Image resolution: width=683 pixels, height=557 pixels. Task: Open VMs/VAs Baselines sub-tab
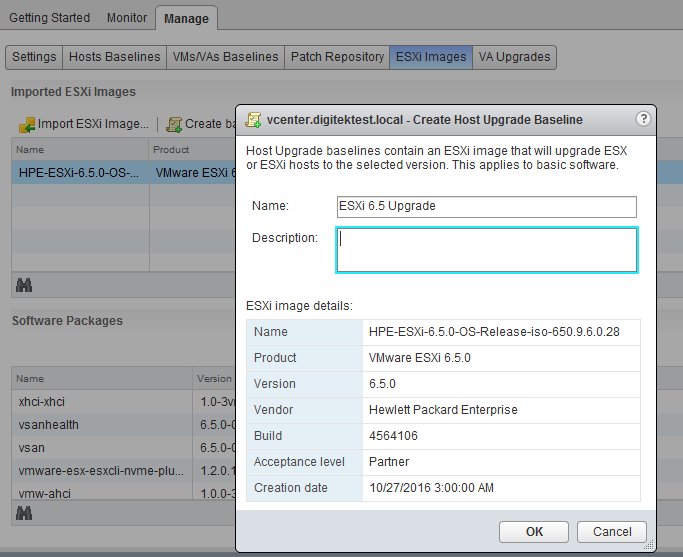(225, 57)
